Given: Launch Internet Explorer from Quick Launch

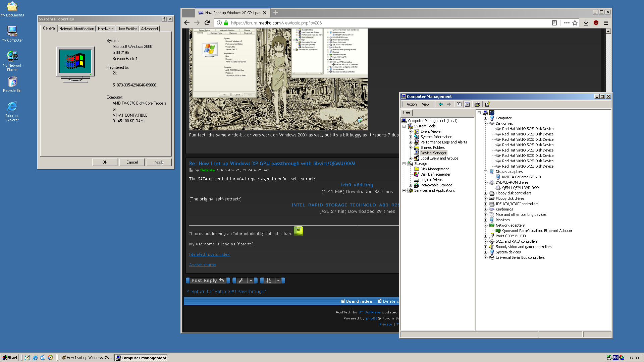Looking at the screenshot, I should coord(35,358).
